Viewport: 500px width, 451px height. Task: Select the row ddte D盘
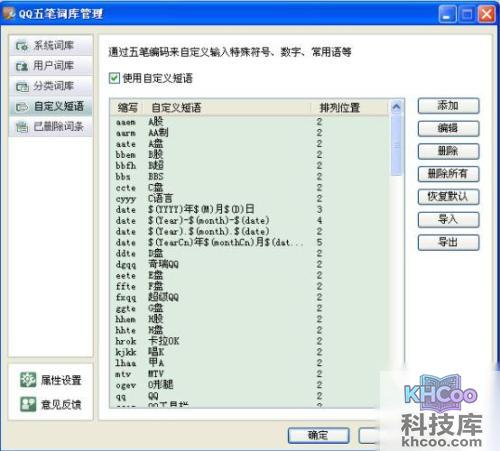pos(250,253)
